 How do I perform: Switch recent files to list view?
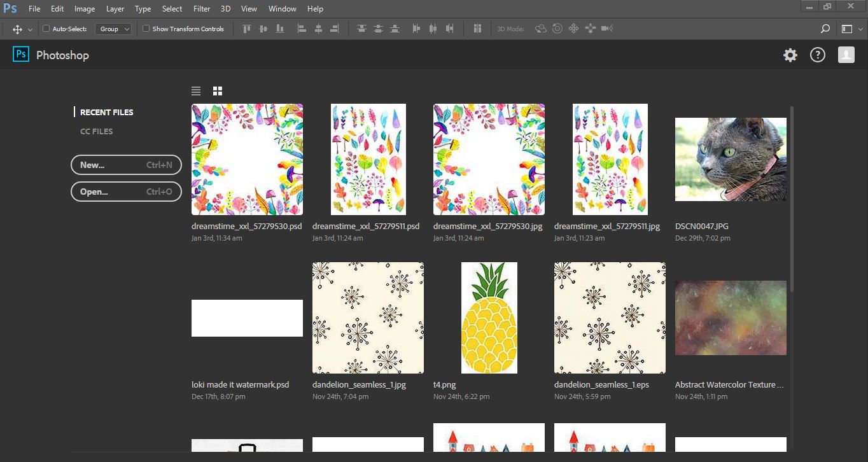(196, 90)
